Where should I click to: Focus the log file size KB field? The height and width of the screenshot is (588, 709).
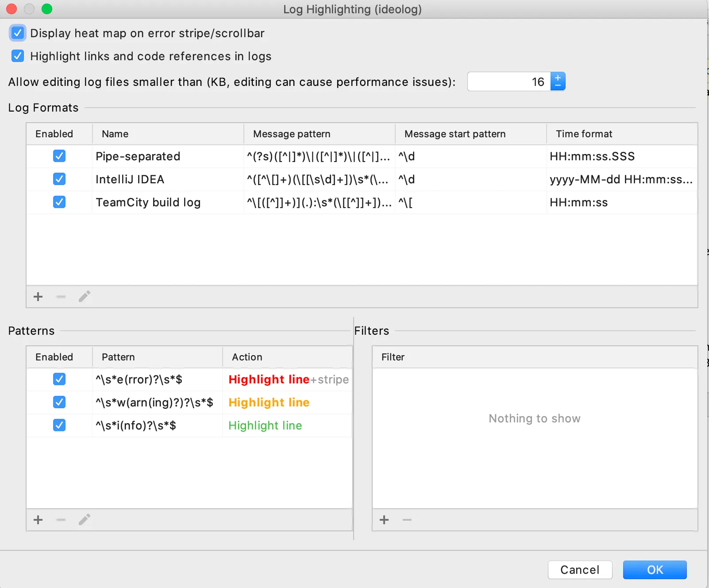(x=509, y=81)
